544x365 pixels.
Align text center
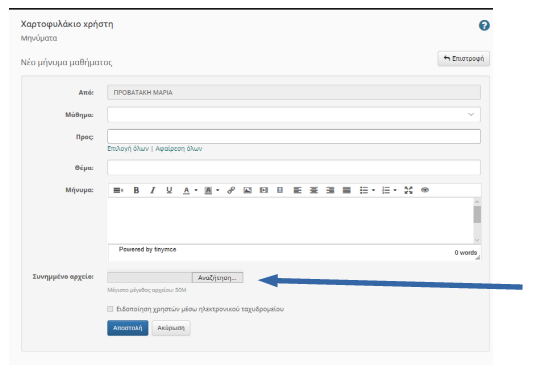coord(314,190)
